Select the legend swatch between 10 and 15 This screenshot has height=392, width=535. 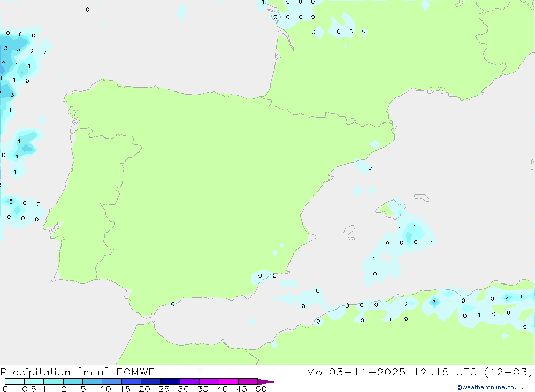(x=112, y=381)
